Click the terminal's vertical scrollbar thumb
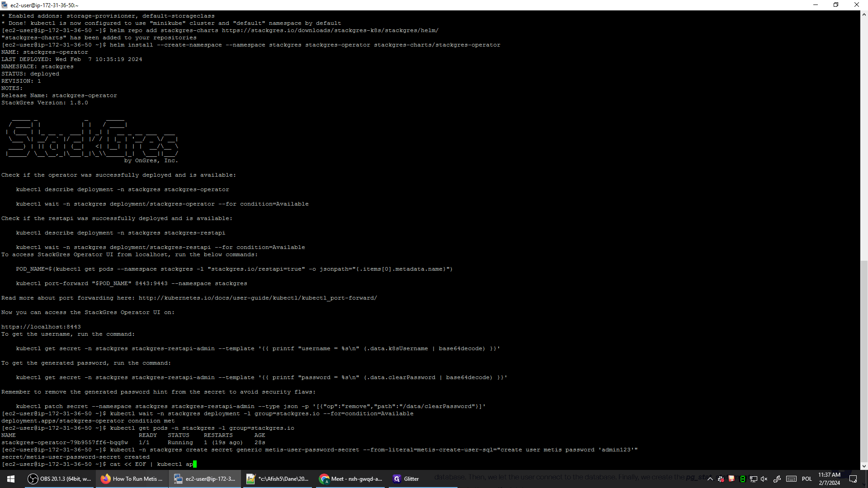 coord(864,361)
